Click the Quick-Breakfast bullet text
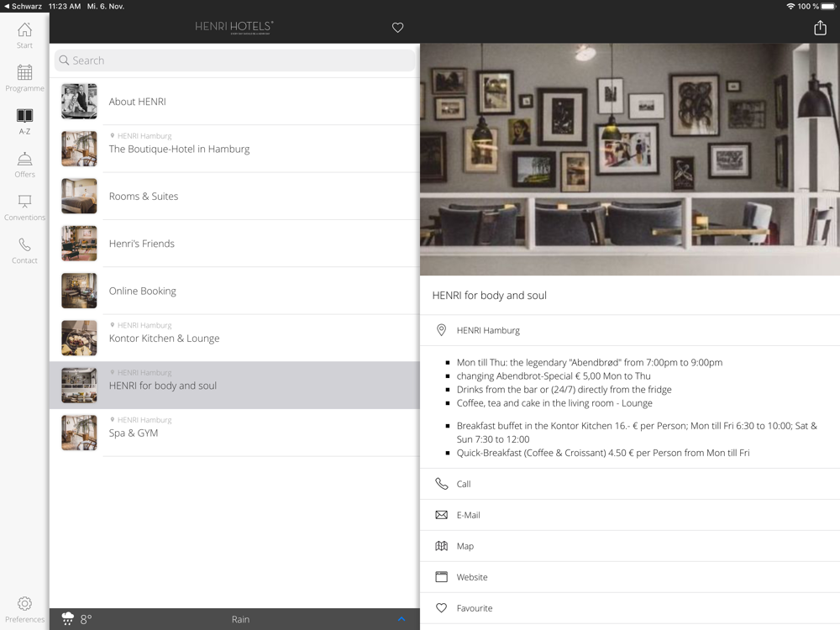Image resolution: width=840 pixels, height=630 pixels. [602, 453]
